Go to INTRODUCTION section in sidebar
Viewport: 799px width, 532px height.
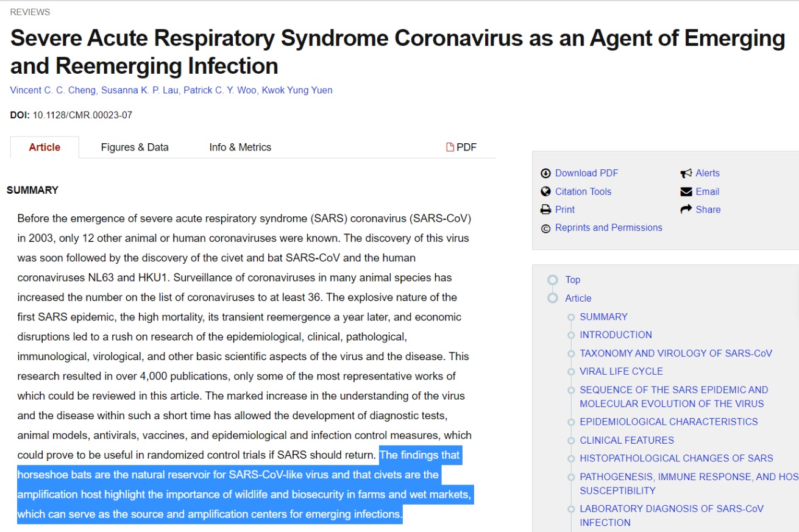point(616,335)
